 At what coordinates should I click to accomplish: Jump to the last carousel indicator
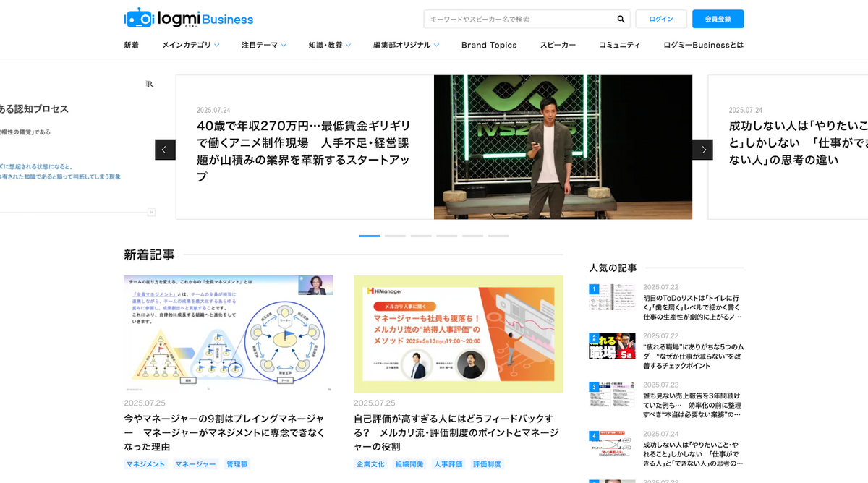tap(498, 236)
